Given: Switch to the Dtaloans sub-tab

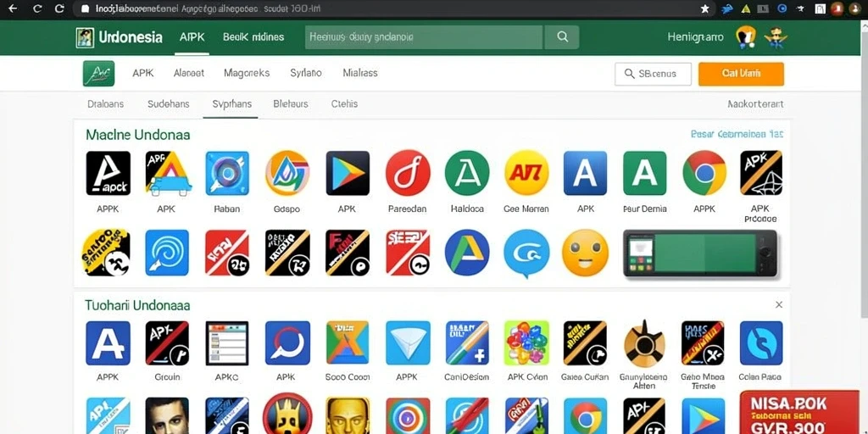Looking at the screenshot, I should point(106,103).
